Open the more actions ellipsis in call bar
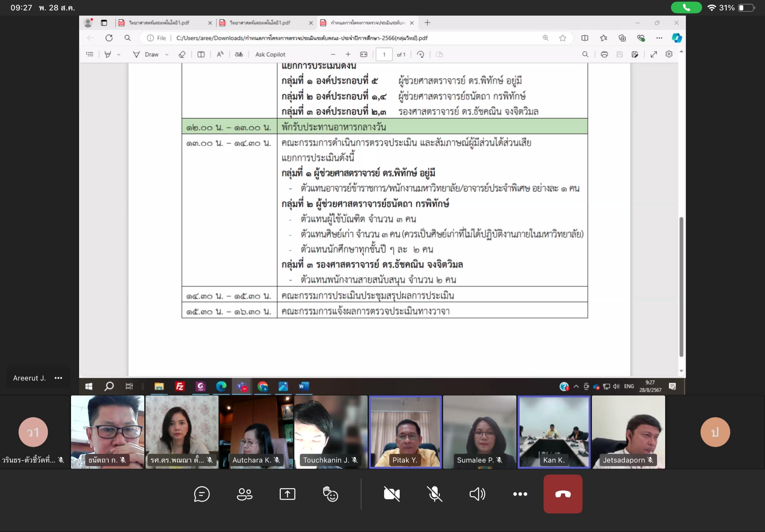Screen dimensions: 765x532 tap(520, 494)
